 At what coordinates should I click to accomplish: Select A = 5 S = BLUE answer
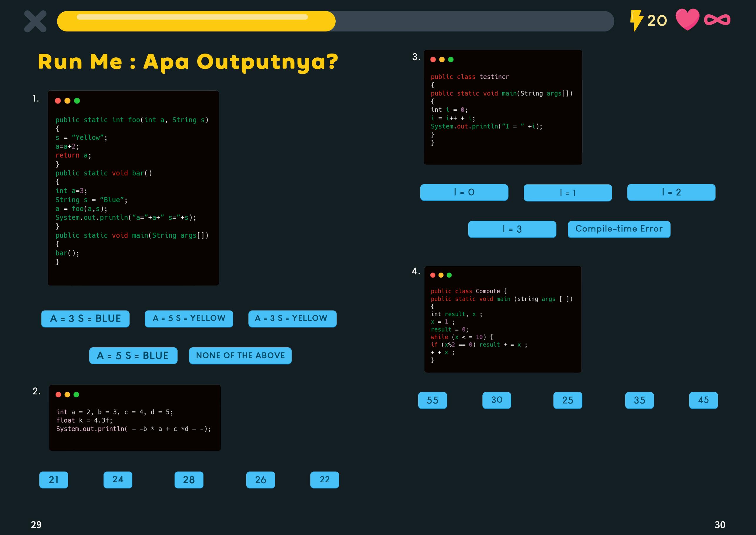pyautogui.click(x=133, y=356)
